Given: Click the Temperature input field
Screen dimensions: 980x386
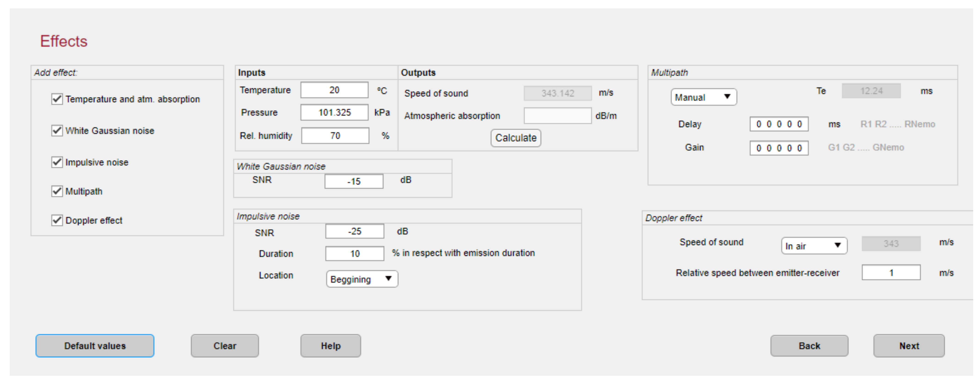Looking at the screenshot, I should 334,90.
